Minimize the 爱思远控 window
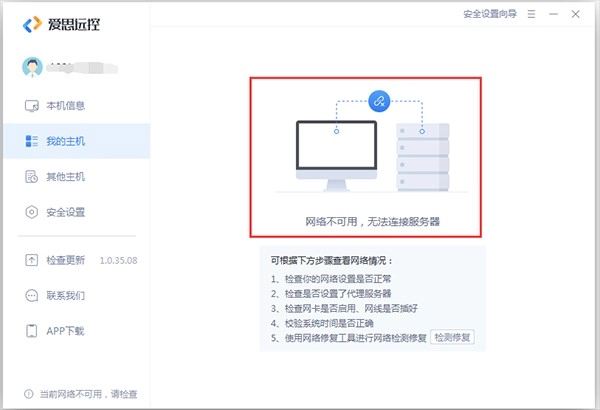Image resolution: width=600 pixels, height=410 pixels. (x=556, y=14)
